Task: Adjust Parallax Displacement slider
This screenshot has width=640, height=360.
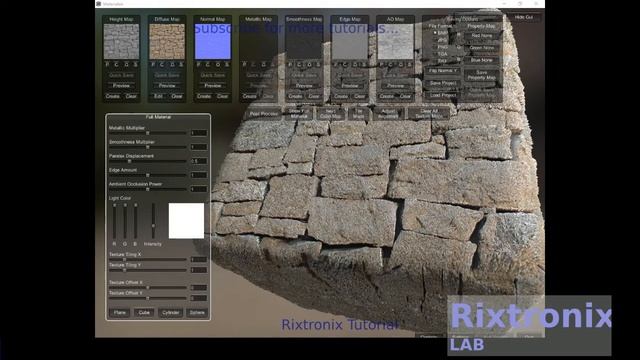Action: 148,161
